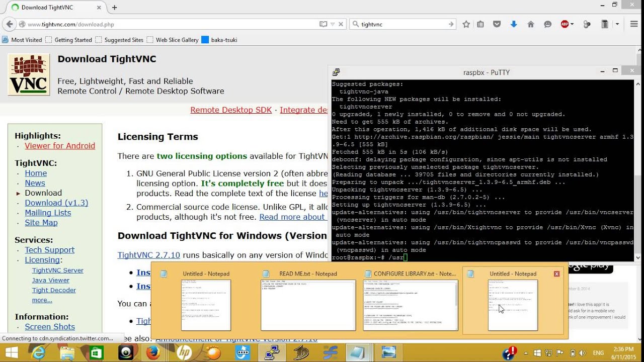Click the TightVNC logo image

tap(29, 74)
